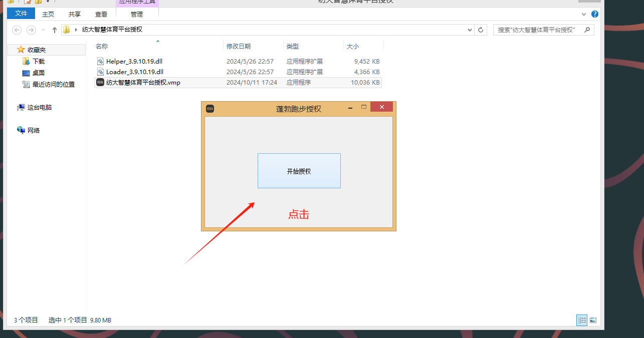This screenshot has width=644, height=338.
Task: Click the Helper dll file icon
Action: [100, 61]
